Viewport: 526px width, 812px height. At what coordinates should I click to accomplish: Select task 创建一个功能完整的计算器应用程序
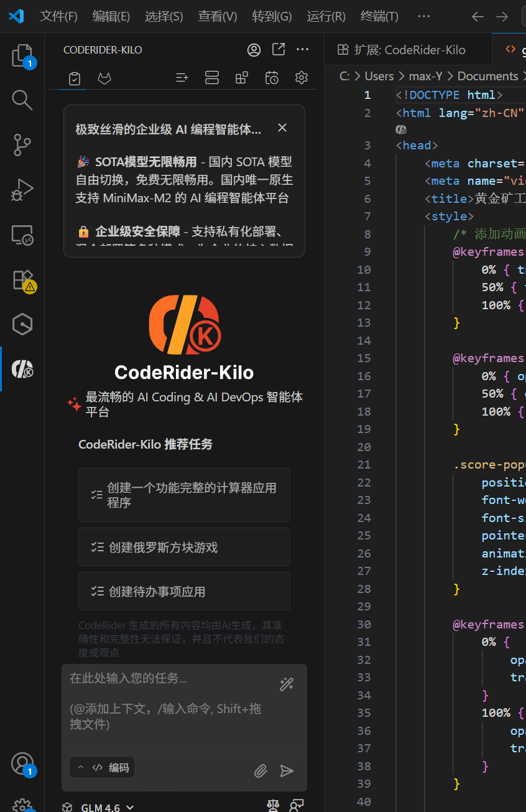click(x=184, y=495)
